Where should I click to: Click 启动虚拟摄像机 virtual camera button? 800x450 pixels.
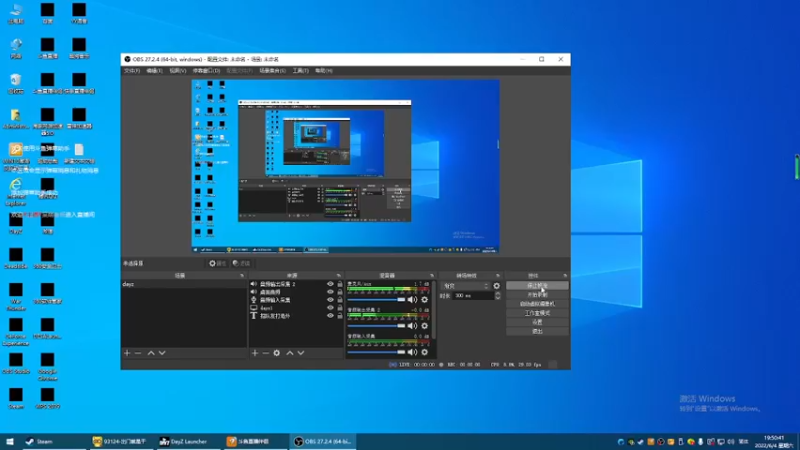pos(537,304)
